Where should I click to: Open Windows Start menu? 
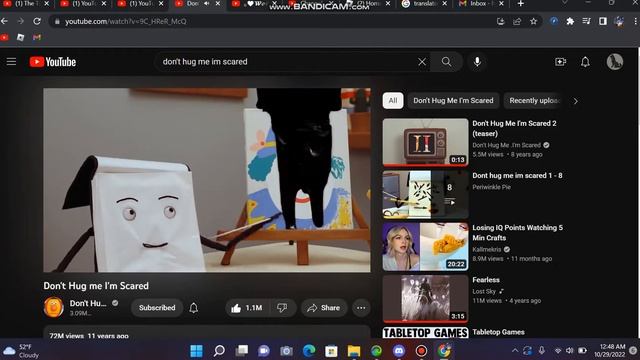196,351
